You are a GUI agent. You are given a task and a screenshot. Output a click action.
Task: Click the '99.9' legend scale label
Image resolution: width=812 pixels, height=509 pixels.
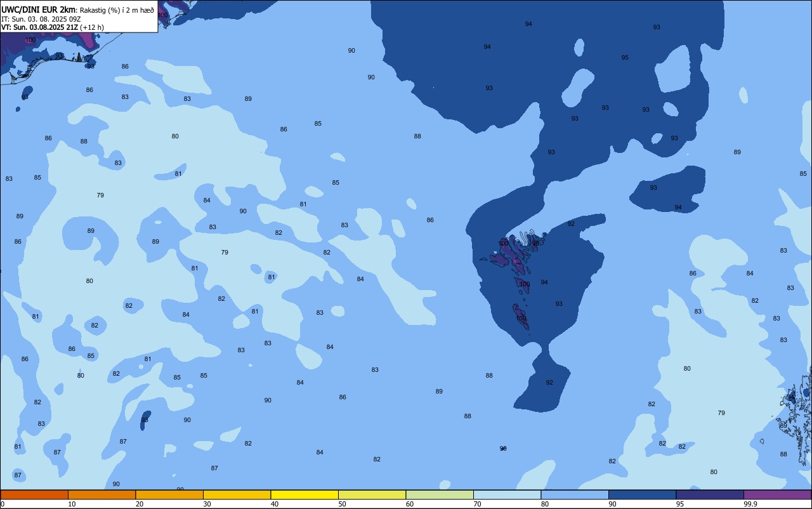pyautogui.click(x=750, y=504)
